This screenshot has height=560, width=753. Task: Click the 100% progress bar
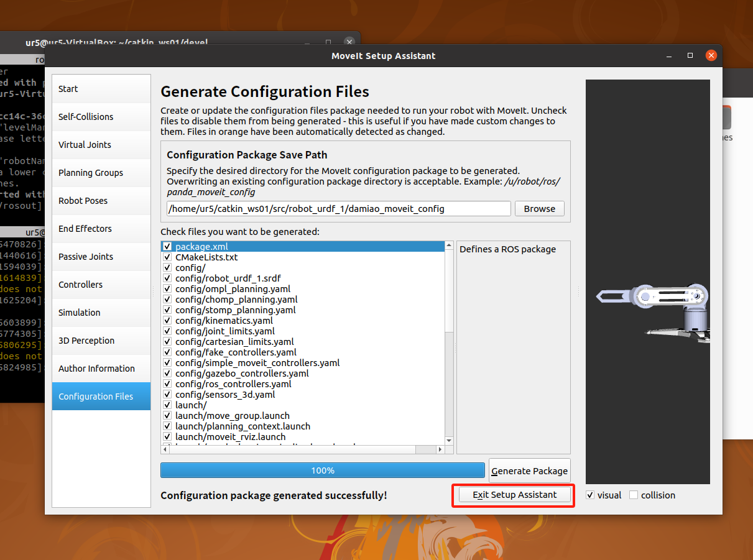click(x=323, y=470)
